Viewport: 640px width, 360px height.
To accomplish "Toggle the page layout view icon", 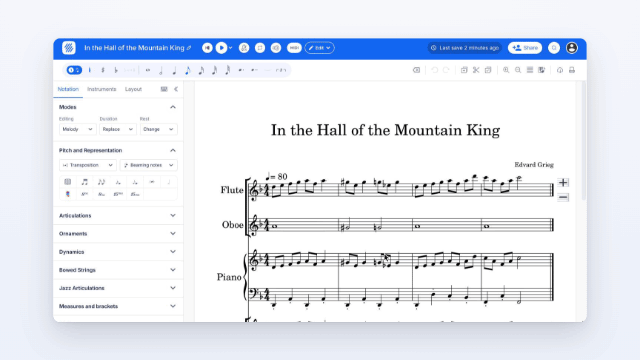I will coord(530,70).
